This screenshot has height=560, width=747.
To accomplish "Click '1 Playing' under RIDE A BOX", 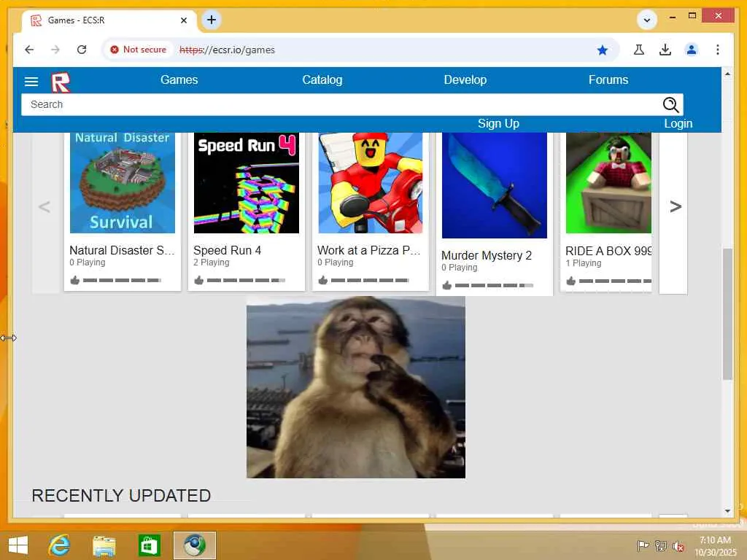I will [583, 263].
